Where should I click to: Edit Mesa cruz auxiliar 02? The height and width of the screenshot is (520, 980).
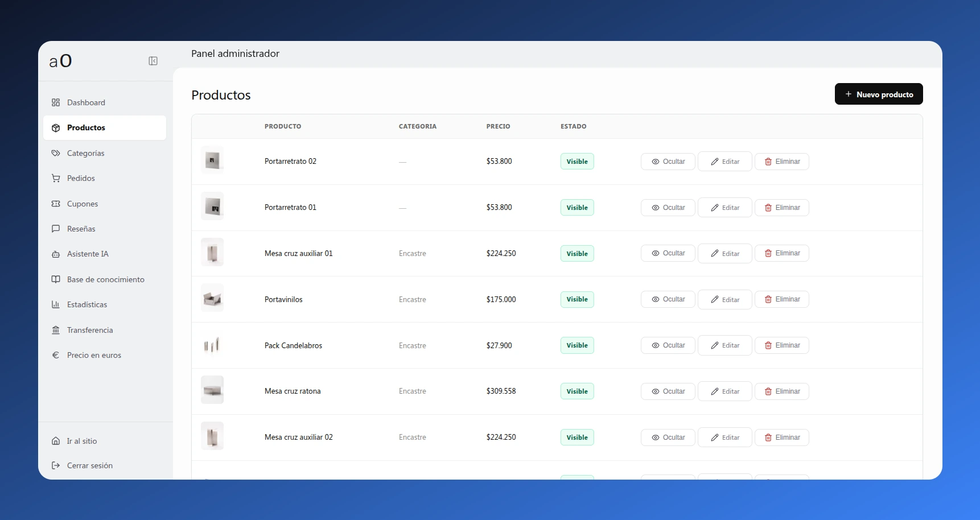[725, 438]
